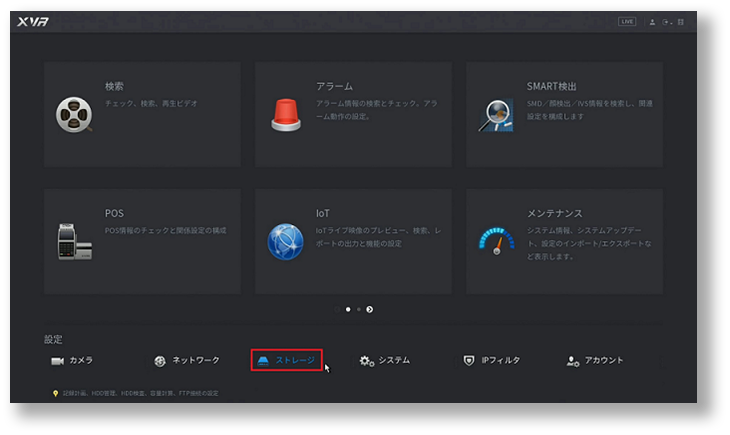Click the lightbulb hint icon at bottom
Image resolution: width=730 pixels, height=435 pixels.
tap(55, 394)
